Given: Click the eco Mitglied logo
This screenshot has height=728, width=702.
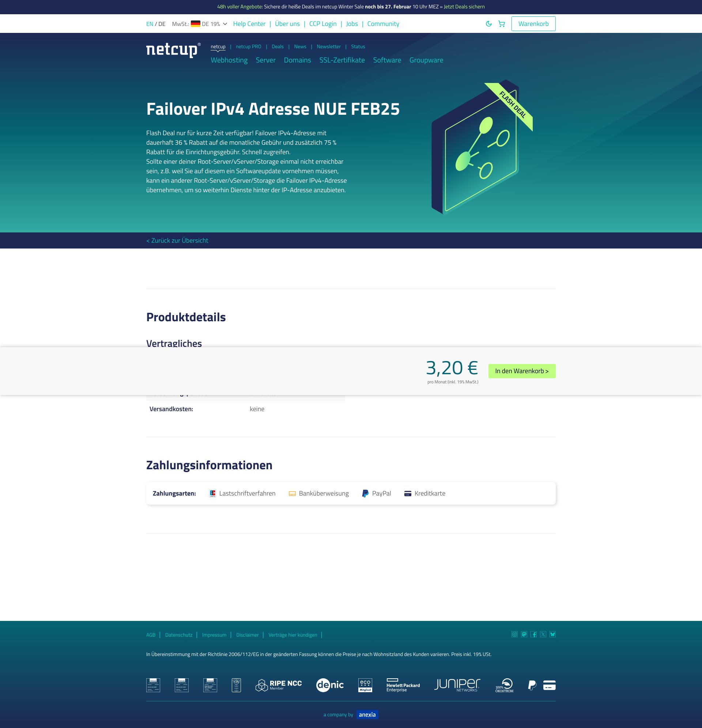Looking at the screenshot, I should tap(365, 685).
